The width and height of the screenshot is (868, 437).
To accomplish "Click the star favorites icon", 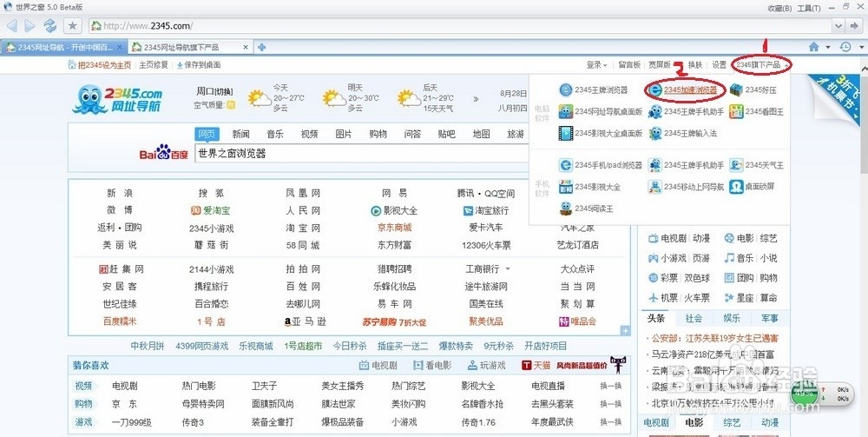I will coord(73,25).
